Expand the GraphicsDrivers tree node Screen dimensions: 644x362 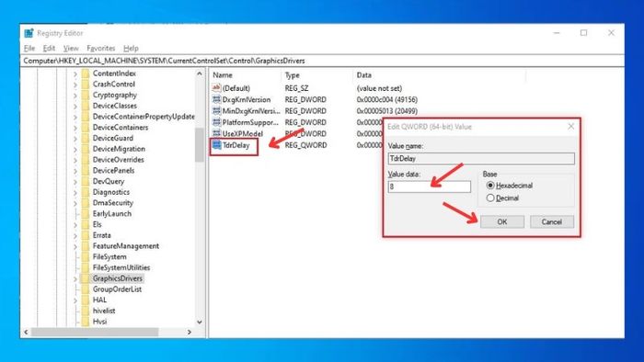[75, 278]
